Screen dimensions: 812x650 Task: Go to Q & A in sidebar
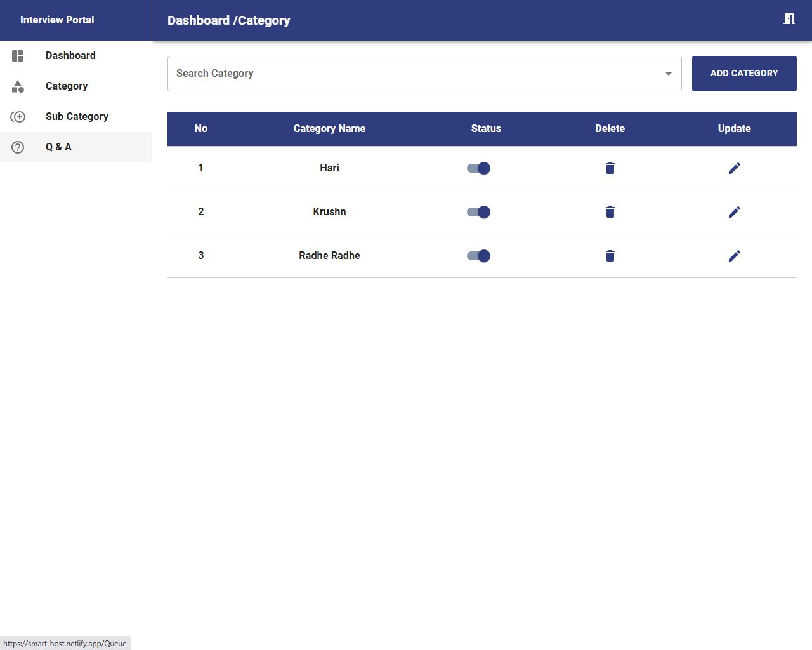pos(58,147)
